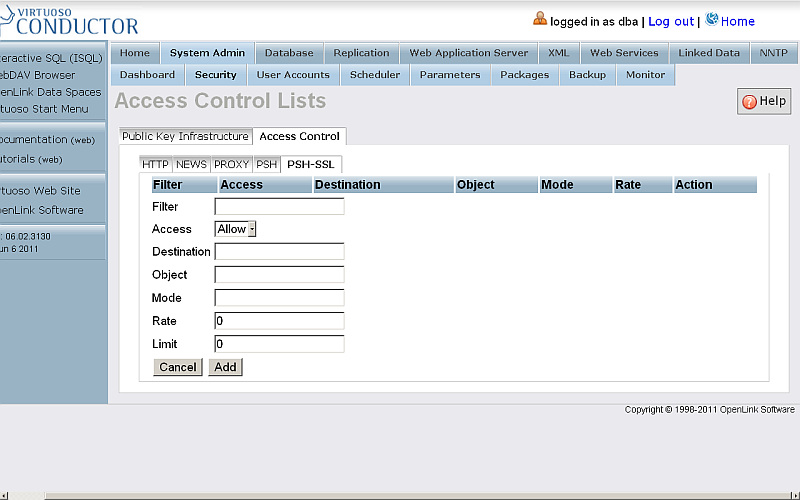Click the Virtuoso Conductor logo
Screen dimensions: 800x500
pyautogui.click(x=70, y=20)
